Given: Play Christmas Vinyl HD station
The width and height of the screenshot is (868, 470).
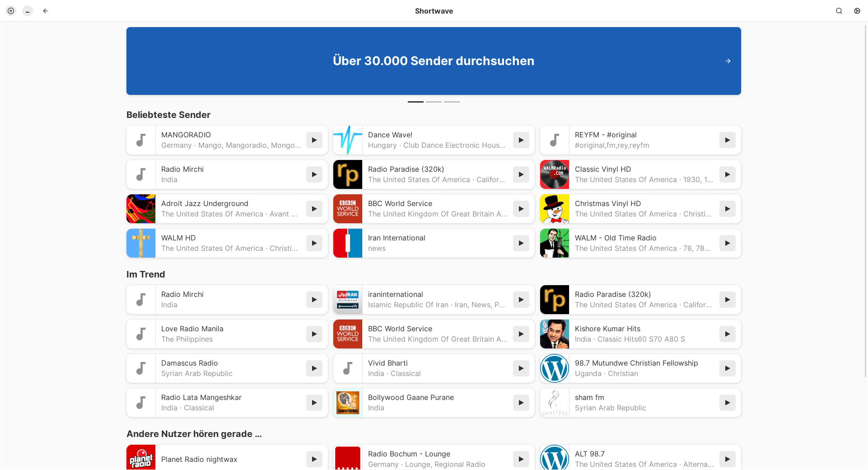Looking at the screenshot, I should (x=728, y=209).
